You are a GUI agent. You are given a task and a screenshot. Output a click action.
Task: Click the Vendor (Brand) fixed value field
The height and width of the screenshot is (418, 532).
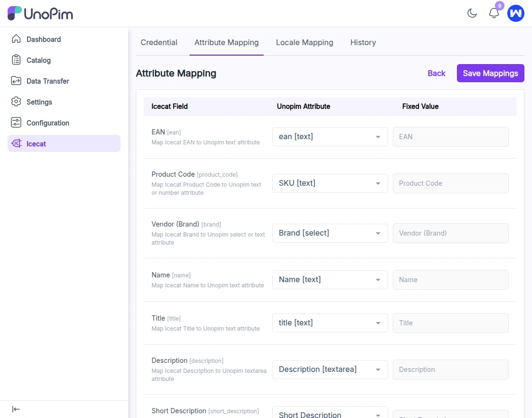click(x=451, y=233)
